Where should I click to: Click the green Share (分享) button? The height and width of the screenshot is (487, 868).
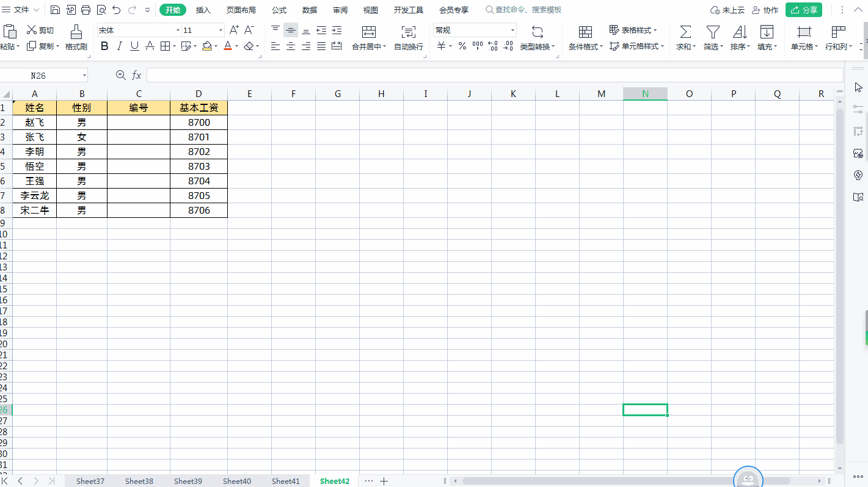(803, 10)
